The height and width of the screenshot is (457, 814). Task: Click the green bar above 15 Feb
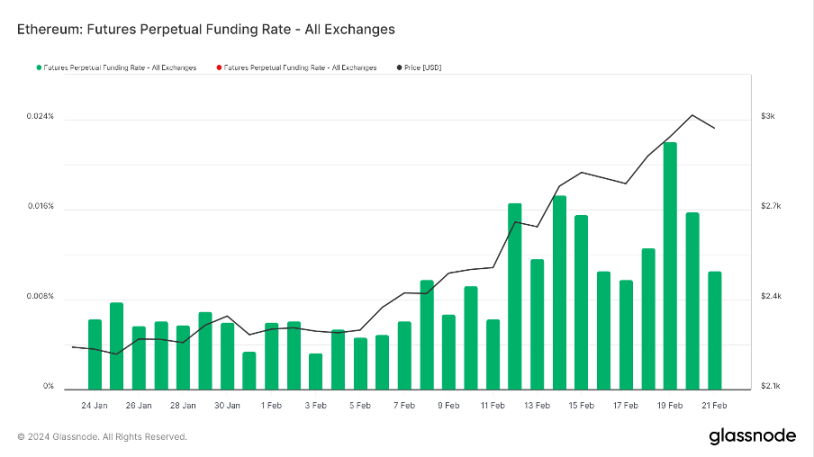click(581, 302)
